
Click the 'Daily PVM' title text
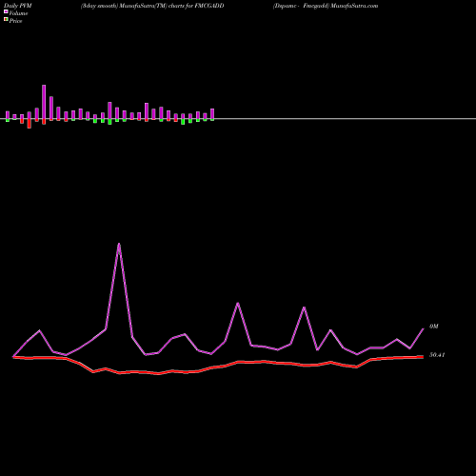[17, 6]
